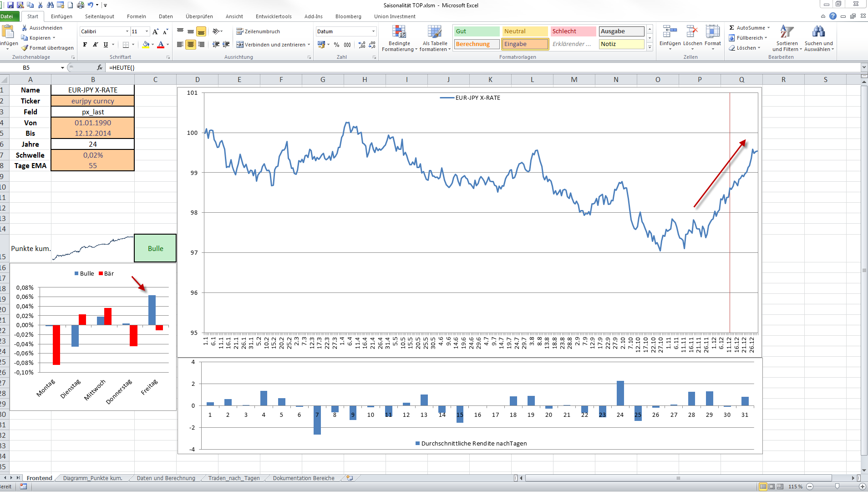Screen dimensions: 868x492
Task: Click the Format übertragen paintbrush
Action: pos(25,48)
